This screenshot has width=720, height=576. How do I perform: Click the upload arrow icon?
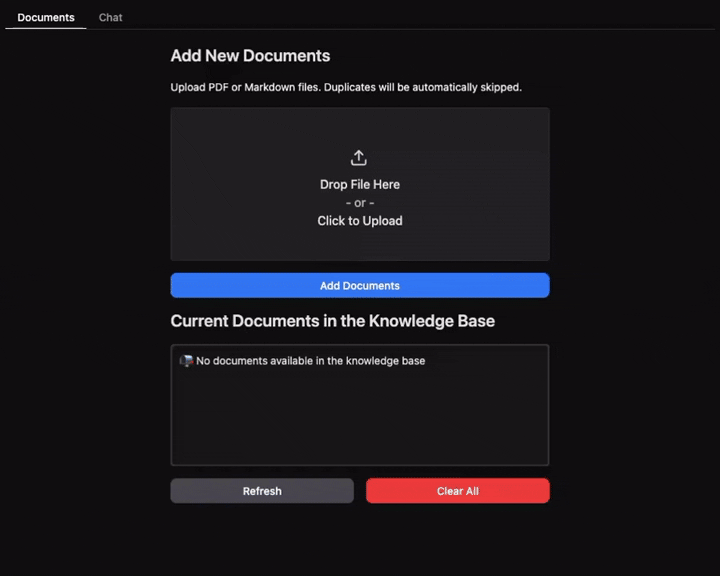click(x=359, y=158)
